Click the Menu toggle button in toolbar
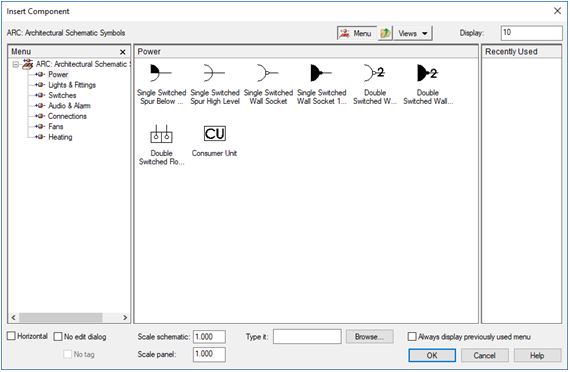The width and height of the screenshot is (570, 372). point(356,33)
